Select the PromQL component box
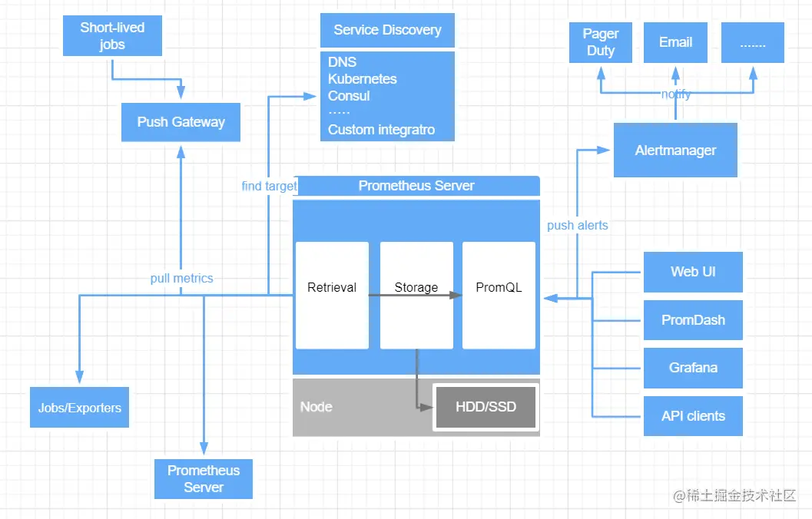 click(x=499, y=296)
